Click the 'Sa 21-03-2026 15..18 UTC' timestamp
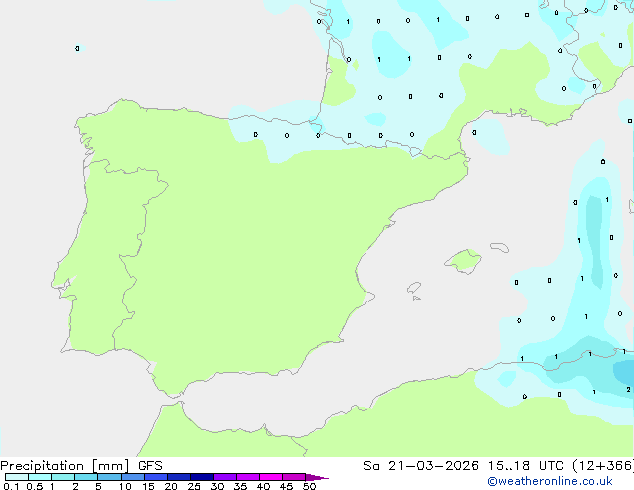 (x=463, y=466)
